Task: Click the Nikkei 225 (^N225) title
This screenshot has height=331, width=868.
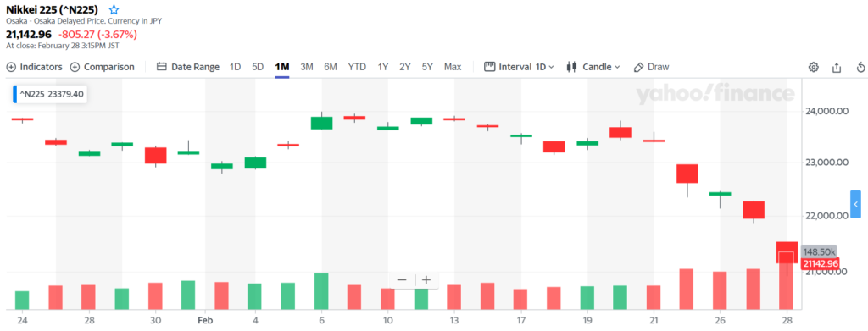Action: pos(52,9)
